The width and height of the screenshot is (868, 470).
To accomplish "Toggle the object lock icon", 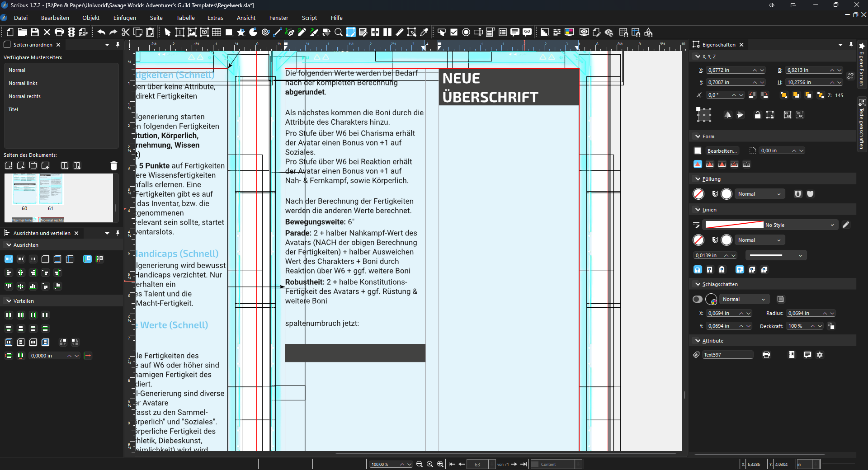I will point(758,115).
